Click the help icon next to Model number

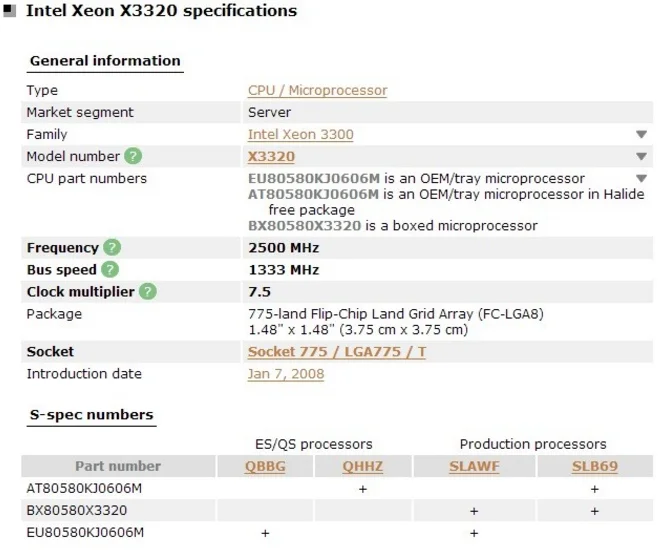133,156
